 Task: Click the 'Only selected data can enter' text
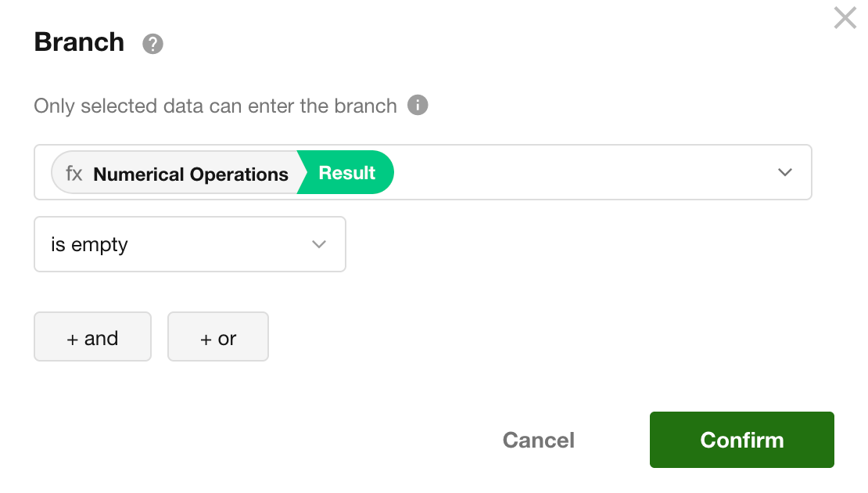point(215,106)
